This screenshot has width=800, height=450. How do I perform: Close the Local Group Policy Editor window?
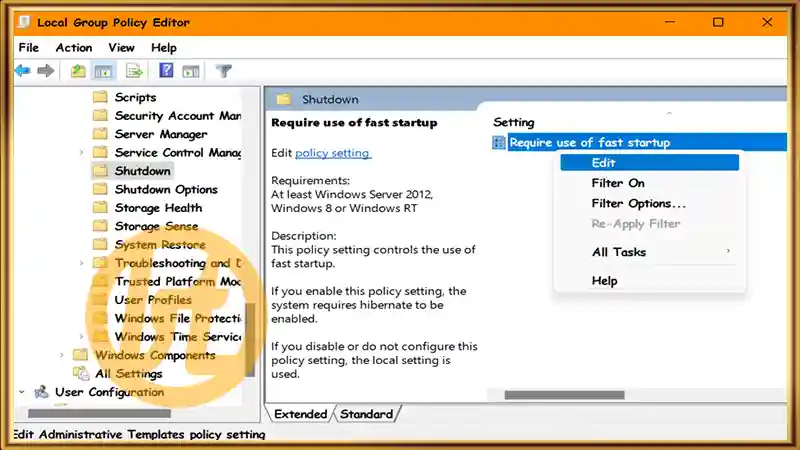click(767, 22)
